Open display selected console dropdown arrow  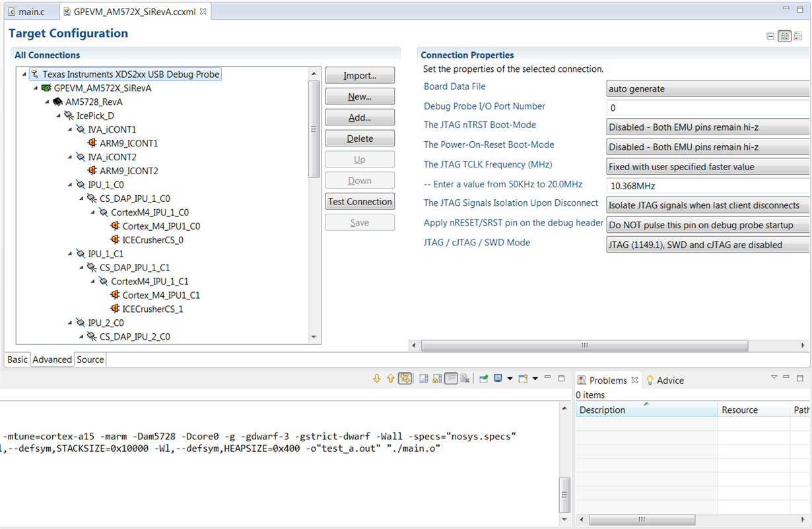(x=510, y=379)
